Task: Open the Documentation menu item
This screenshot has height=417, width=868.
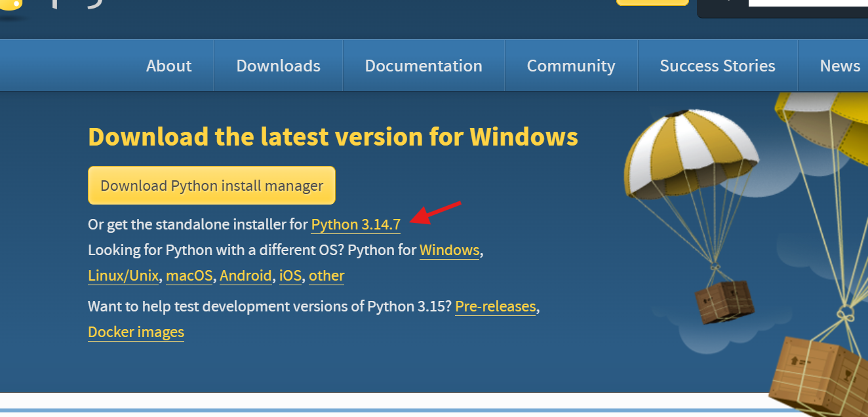Action: (x=424, y=66)
